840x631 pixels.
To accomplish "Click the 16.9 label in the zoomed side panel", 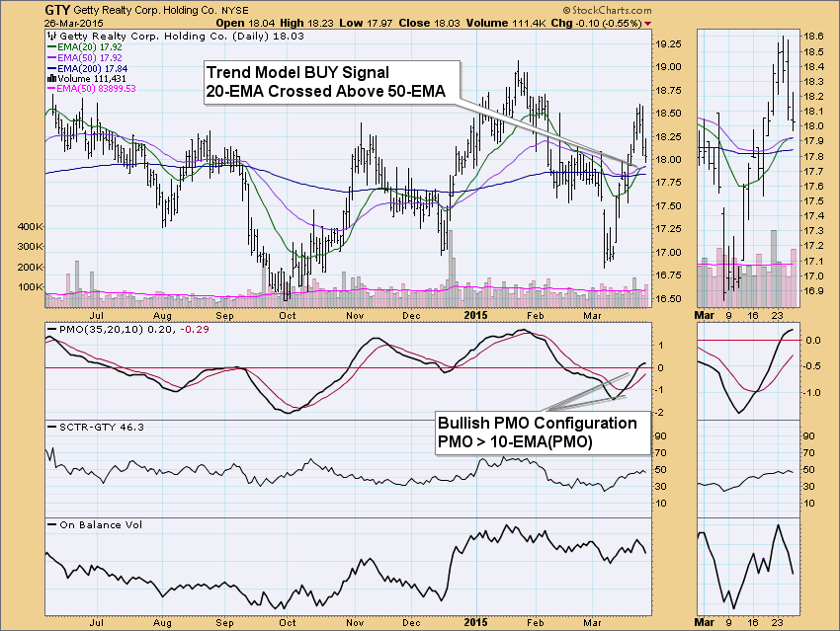I will click(x=813, y=291).
